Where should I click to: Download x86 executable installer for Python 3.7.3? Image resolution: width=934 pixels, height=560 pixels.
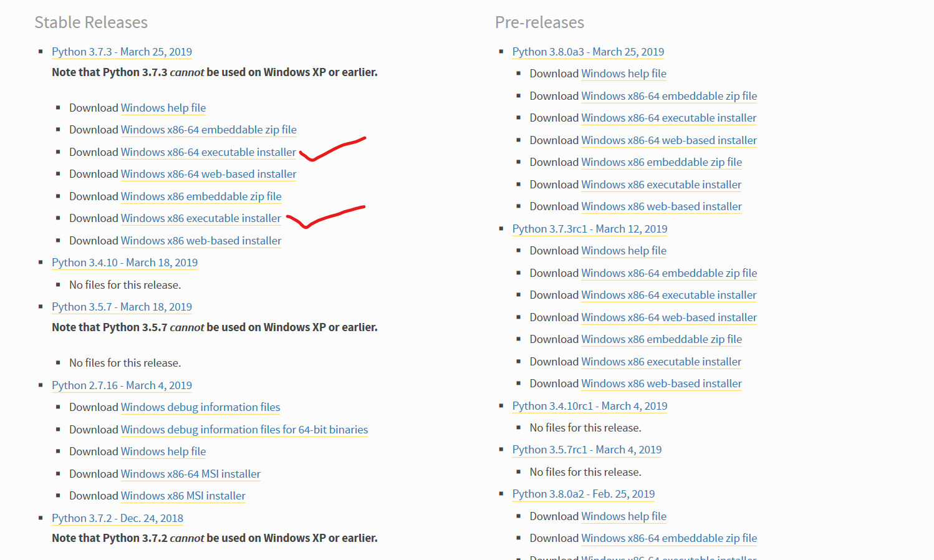tap(201, 218)
